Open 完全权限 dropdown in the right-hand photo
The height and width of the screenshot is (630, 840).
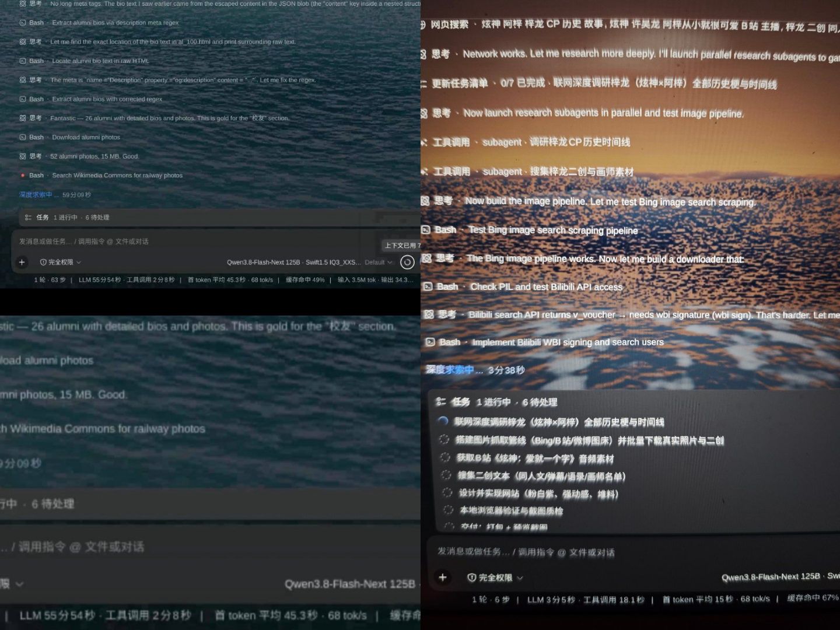495,577
